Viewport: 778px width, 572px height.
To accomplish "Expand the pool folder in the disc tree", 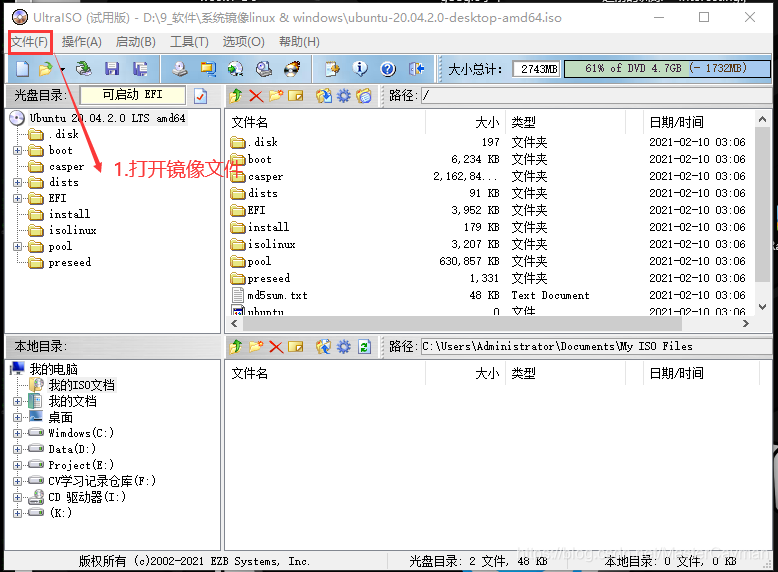I will [x=18, y=247].
